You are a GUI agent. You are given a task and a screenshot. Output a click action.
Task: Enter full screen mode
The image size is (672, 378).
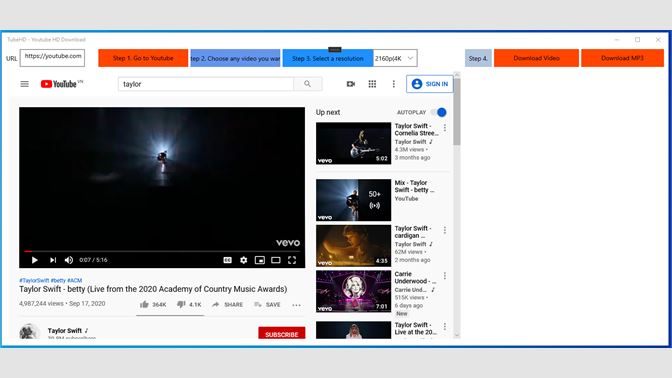coord(292,260)
